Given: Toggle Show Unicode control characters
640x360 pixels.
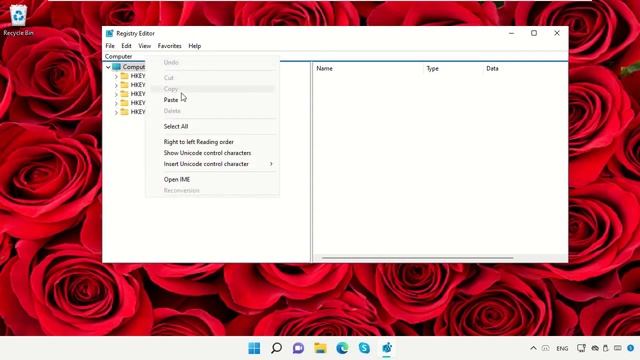Looking at the screenshot, I should (x=212, y=153).
